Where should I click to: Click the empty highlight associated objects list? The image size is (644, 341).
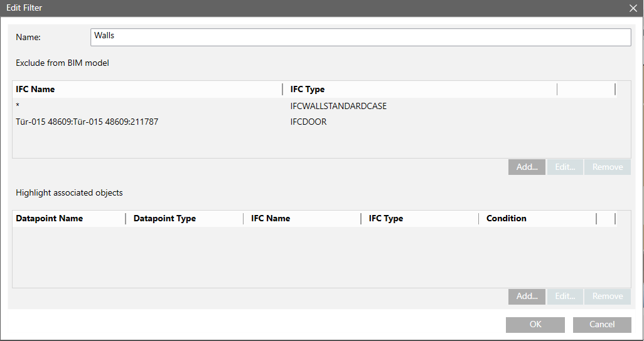click(x=314, y=257)
